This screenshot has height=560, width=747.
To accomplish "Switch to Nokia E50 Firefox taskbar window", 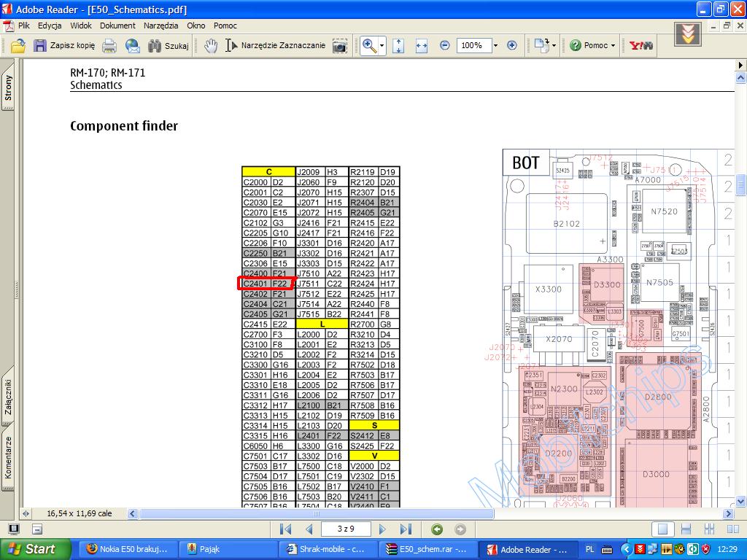I will 127,549.
